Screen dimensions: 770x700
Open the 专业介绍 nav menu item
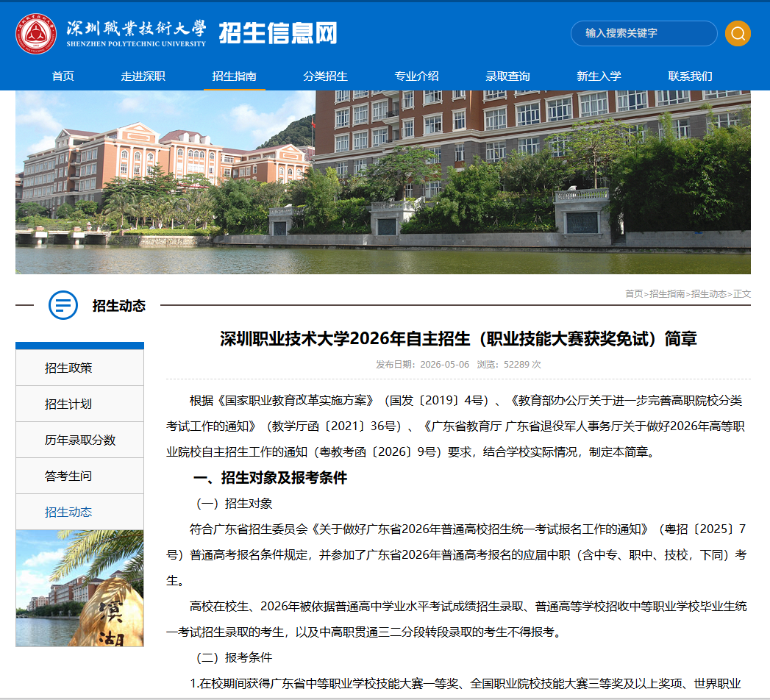(416, 76)
